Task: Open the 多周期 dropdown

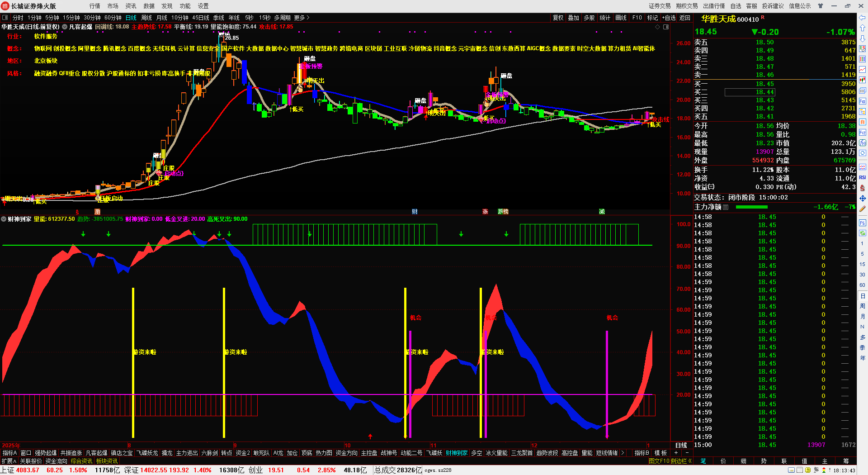Action: (282, 18)
